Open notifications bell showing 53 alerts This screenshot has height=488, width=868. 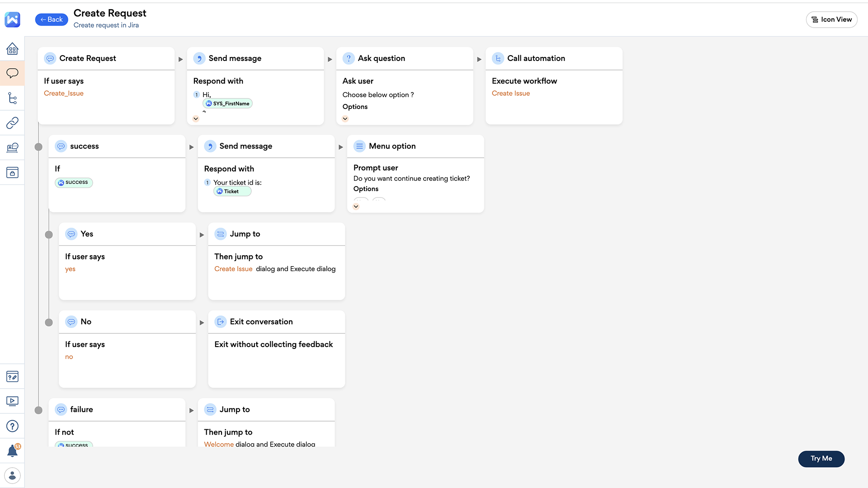[12, 450]
